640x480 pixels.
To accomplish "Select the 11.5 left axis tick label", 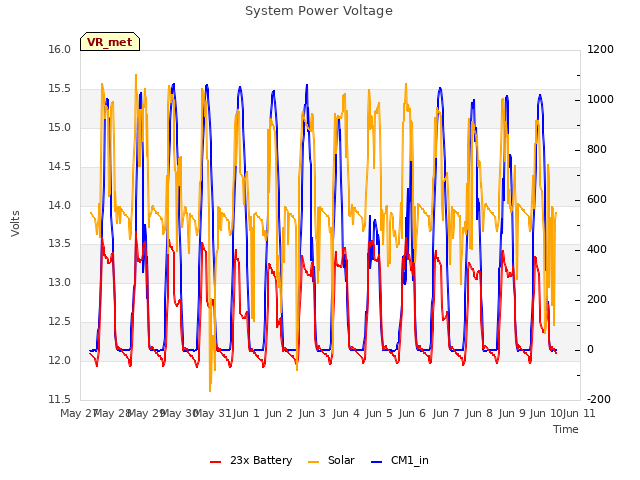I will [59, 399].
